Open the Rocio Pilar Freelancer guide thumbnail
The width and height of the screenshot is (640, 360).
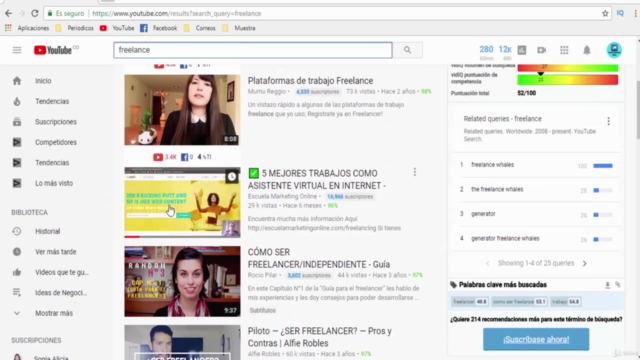(x=182, y=281)
